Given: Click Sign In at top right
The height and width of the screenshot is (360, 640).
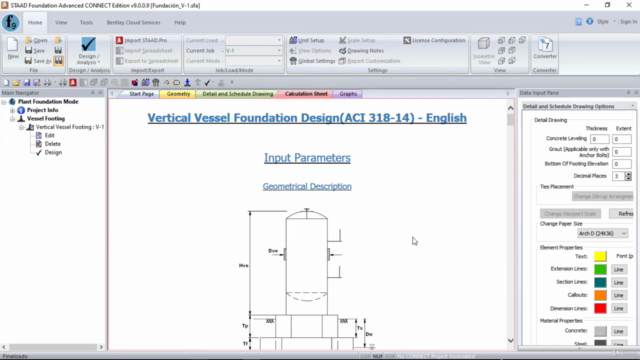Looking at the screenshot, I should coord(628,22).
